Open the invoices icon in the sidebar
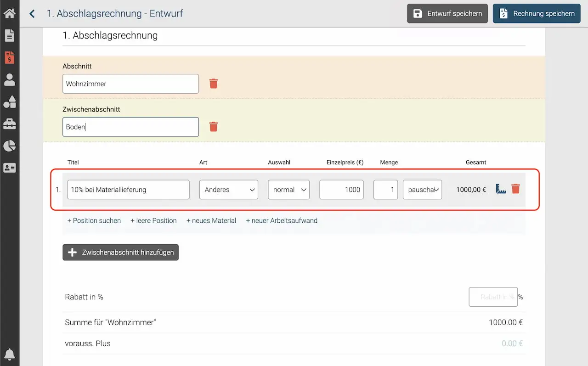Image resolution: width=588 pixels, height=366 pixels. [x=10, y=57]
